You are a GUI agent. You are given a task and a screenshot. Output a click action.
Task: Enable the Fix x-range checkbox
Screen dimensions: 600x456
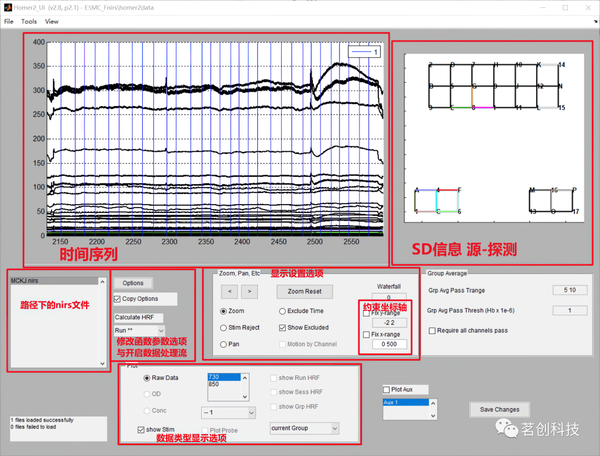click(x=366, y=334)
